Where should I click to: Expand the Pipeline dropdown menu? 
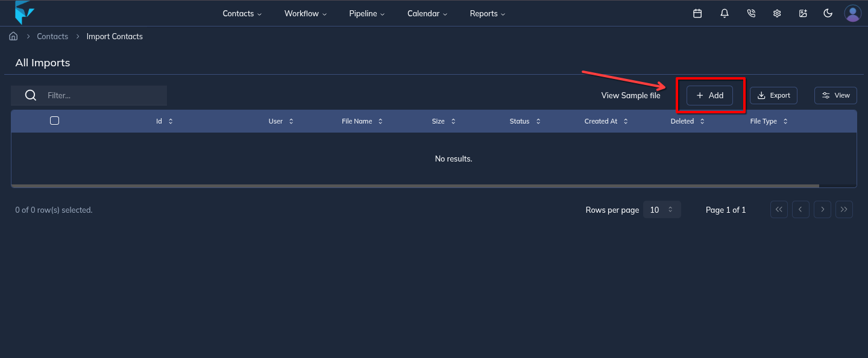[366, 13]
